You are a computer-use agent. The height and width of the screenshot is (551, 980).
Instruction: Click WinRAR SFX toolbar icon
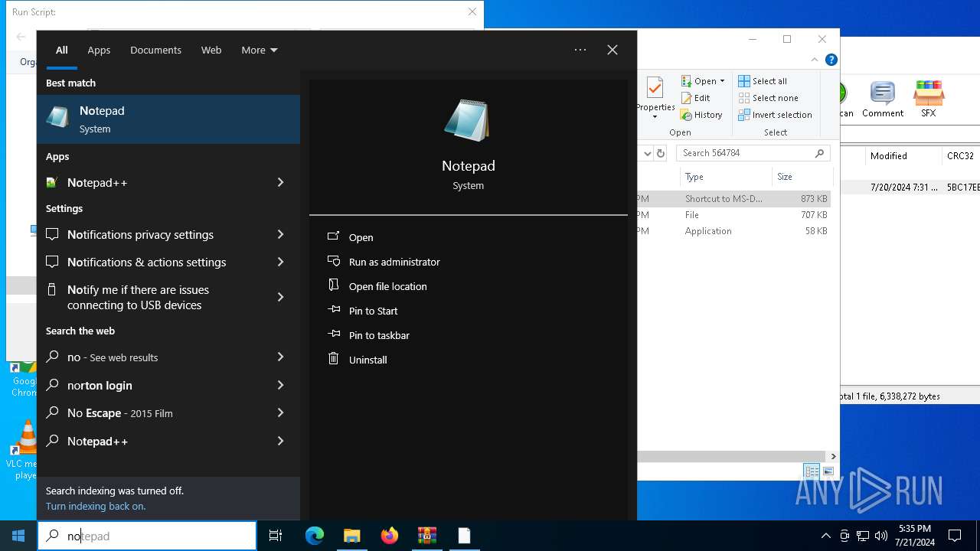[x=928, y=99]
